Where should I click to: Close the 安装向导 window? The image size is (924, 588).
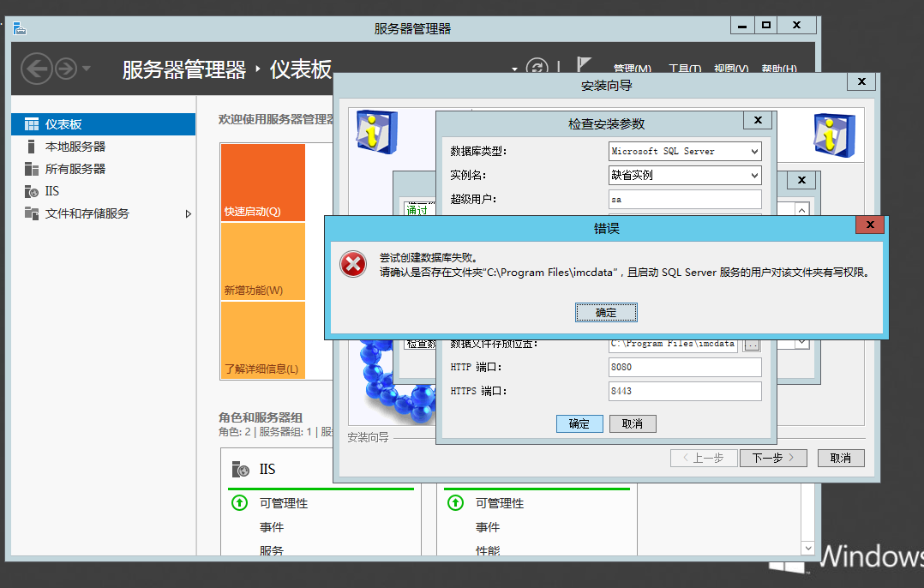click(861, 81)
